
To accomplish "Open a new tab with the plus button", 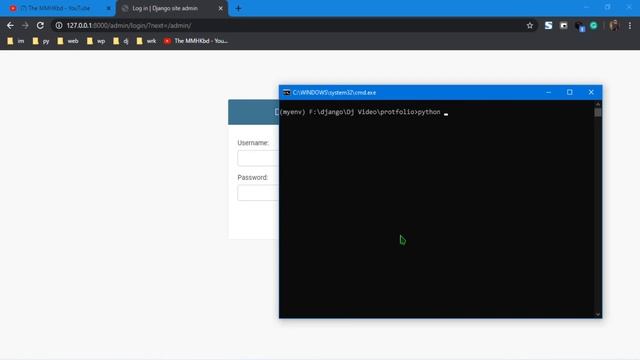I will tap(238, 8).
